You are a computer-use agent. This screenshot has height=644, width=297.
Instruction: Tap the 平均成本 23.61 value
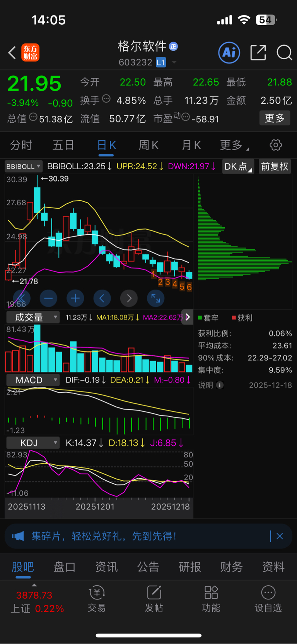coord(282,345)
